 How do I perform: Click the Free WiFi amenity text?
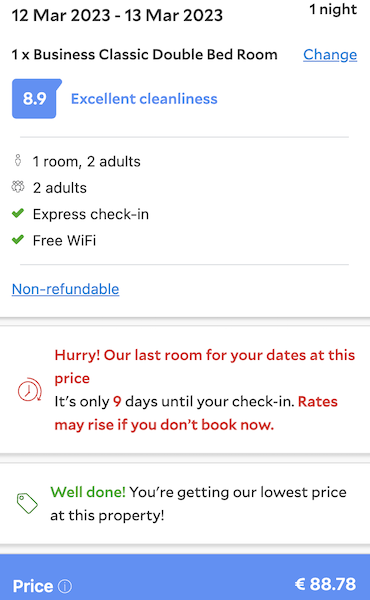coord(64,240)
